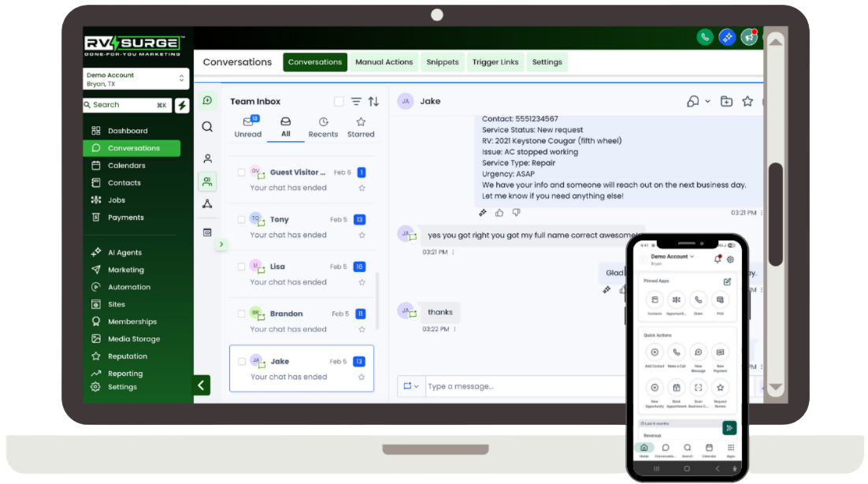Switch to the Trigger Links tab
The height and width of the screenshot is (484, 868).
495,62
